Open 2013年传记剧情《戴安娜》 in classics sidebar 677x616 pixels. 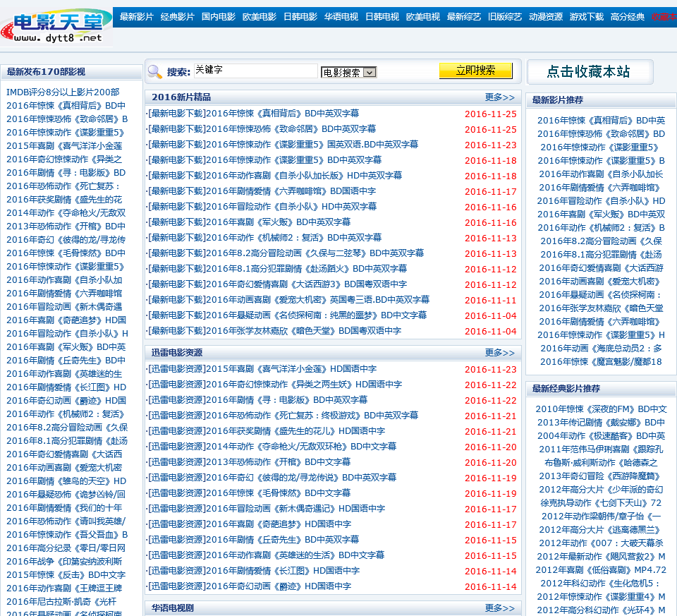601,423
